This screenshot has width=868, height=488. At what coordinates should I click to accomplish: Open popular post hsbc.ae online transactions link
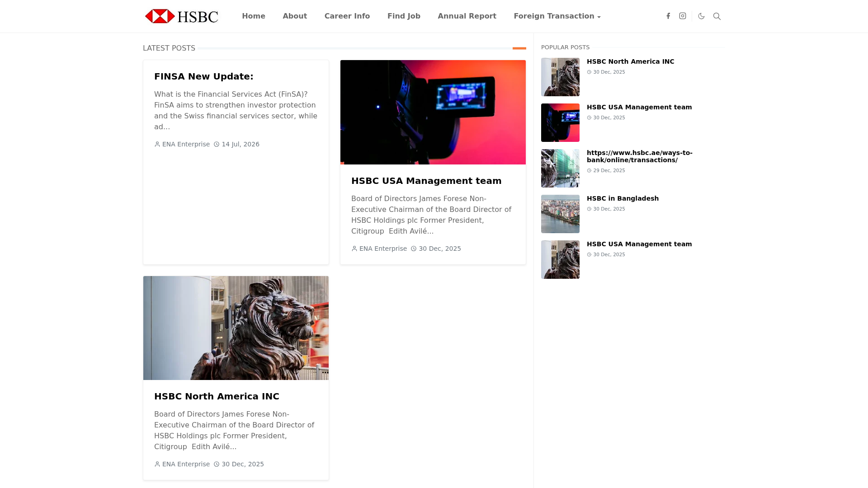coord(640,156)
